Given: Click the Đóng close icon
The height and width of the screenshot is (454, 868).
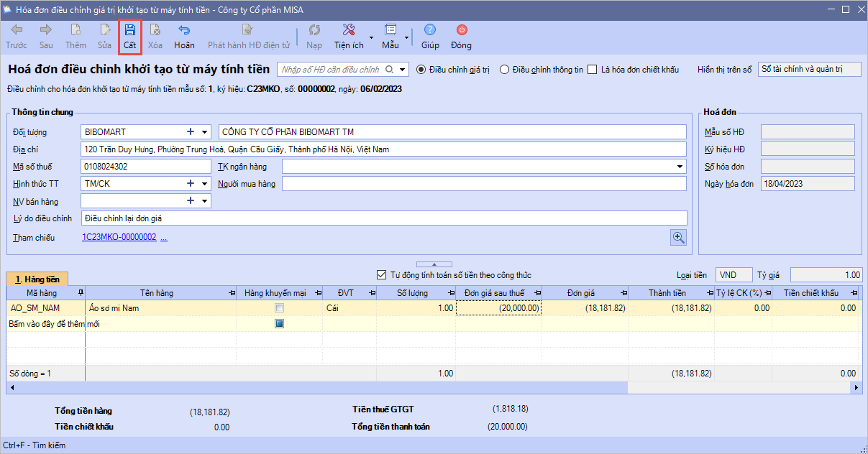Looking at the screenshot, I should coord(461,31).
